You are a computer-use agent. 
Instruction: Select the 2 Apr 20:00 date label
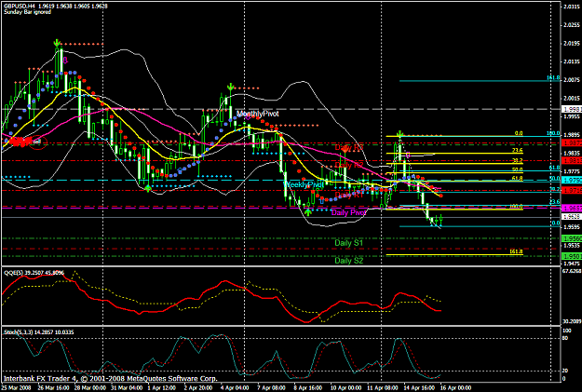(198, 388)
